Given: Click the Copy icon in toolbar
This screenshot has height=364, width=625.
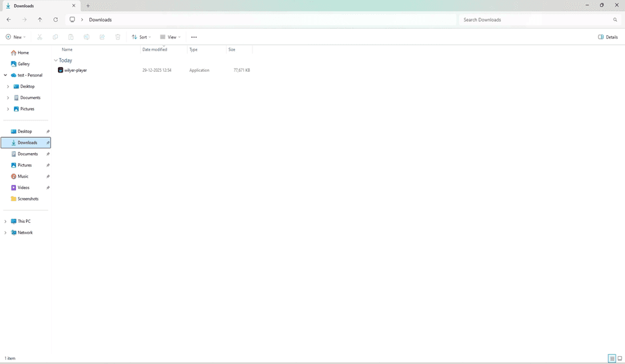Looking at the screenshot, I should [x=55, y=37].
